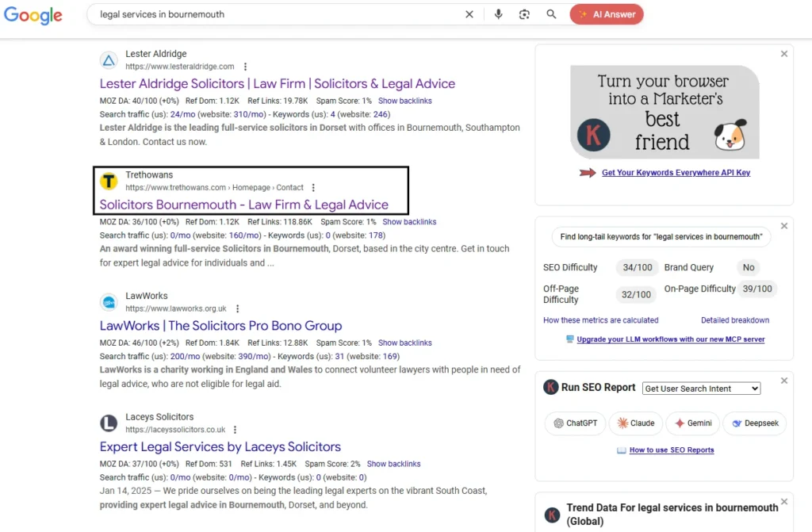The image size is (812, 532).
Task: Open the LawWorks result options menu
Action: pyautogui.click(x=238, y=308)
